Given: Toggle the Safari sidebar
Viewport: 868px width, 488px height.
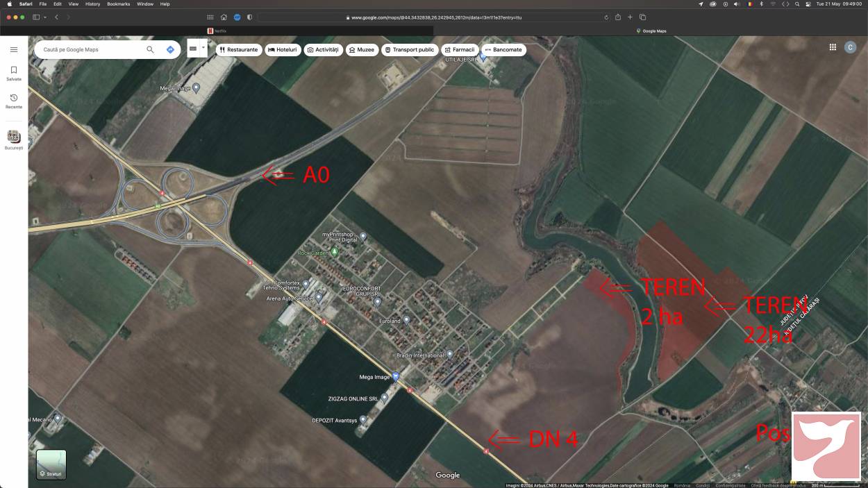Looking at the screenshot, I should coord(36,17).
